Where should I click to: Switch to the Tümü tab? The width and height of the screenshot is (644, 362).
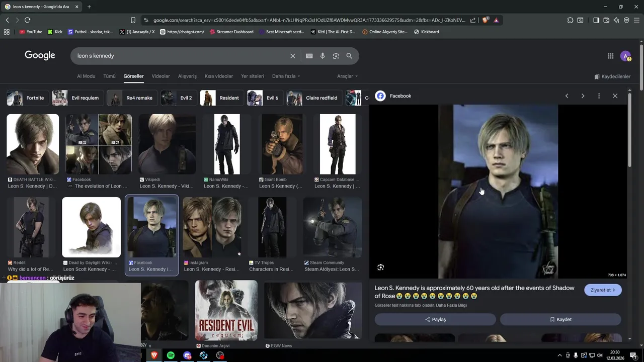109,76
